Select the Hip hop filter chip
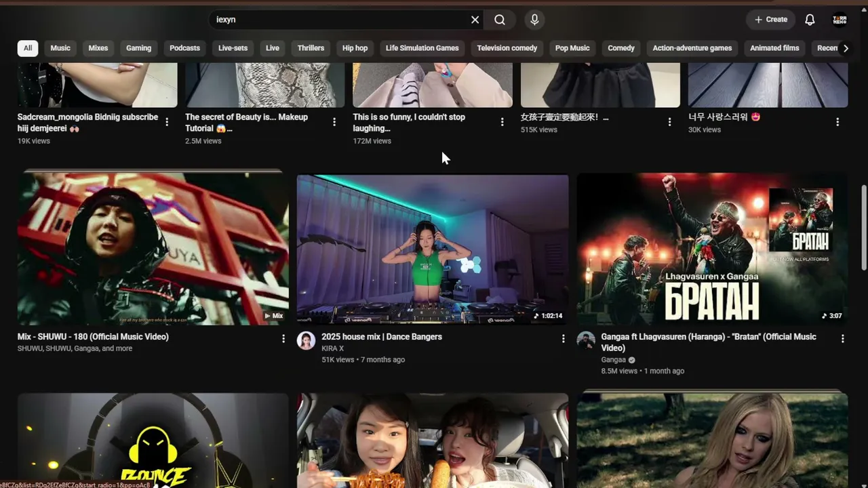The width and height of the screenshot is (868, 488). [x=355, y=48]
